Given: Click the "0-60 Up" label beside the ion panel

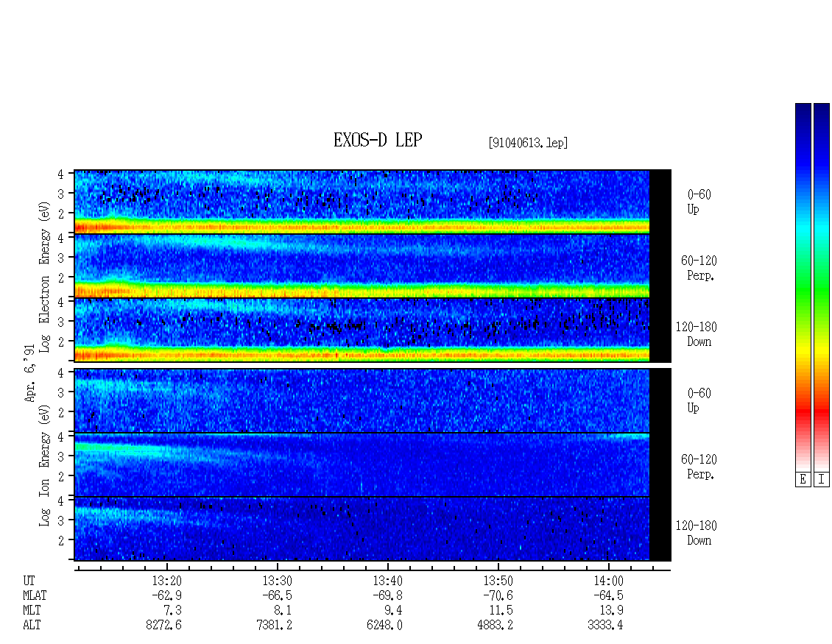Looking at the screenshot, I should coord(699,400).
